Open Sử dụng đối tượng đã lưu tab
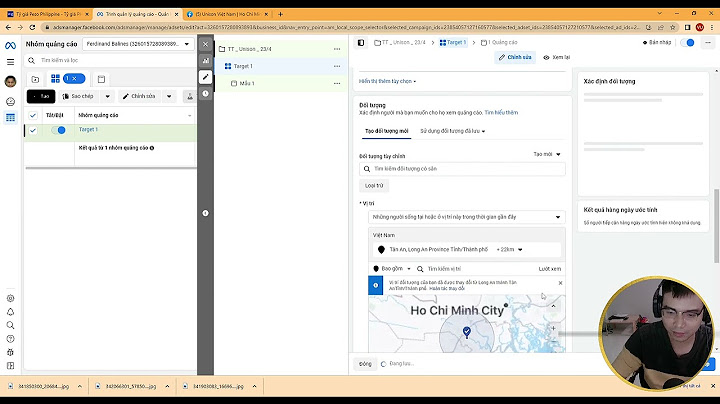720x404 pixels. [x=453, y=131]
